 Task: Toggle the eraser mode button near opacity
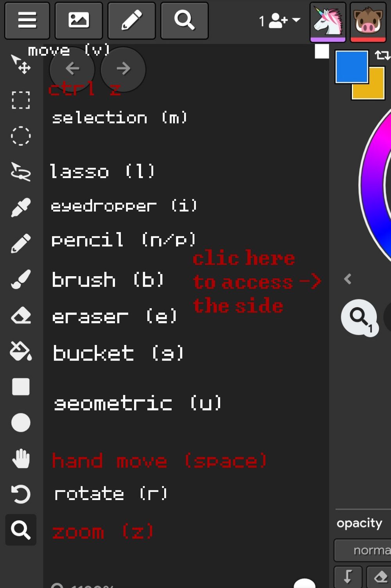(x=379, y=577)
